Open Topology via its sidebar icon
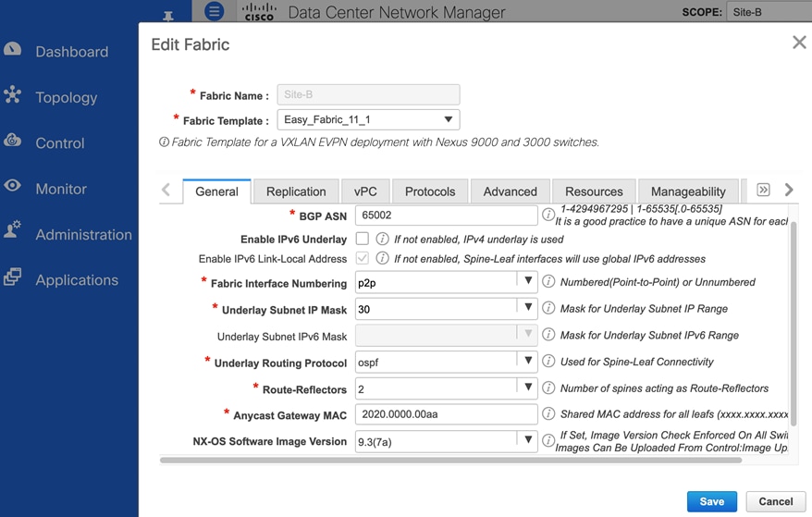 coord(13,95)
